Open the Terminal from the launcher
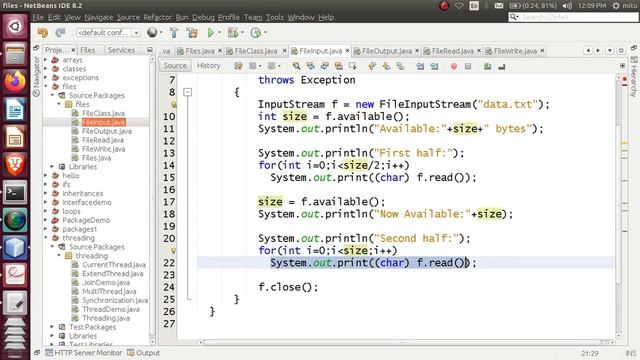Screen dimensions: 640x360 tap(15, 192)
